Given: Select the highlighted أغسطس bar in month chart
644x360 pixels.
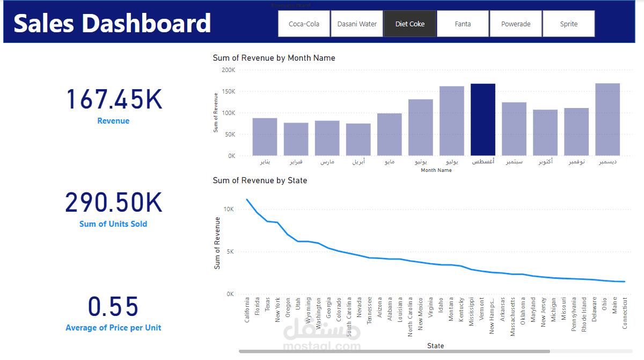Looking at the screenshot, I should [x=483, y=120].
